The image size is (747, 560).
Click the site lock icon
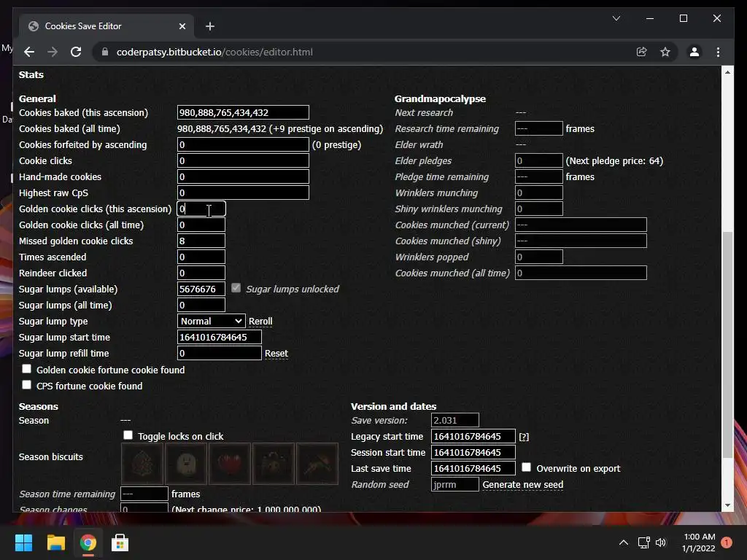pos(105,52)
